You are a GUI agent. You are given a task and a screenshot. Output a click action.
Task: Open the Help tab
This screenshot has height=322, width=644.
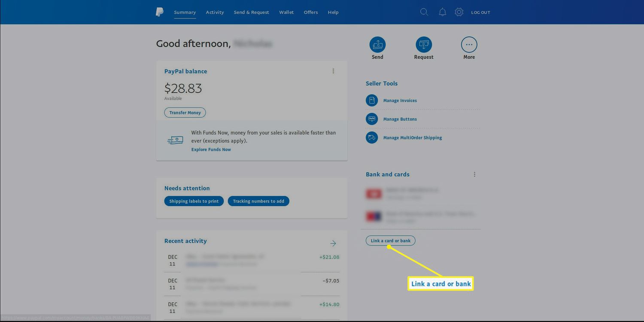tap(333, 12)
